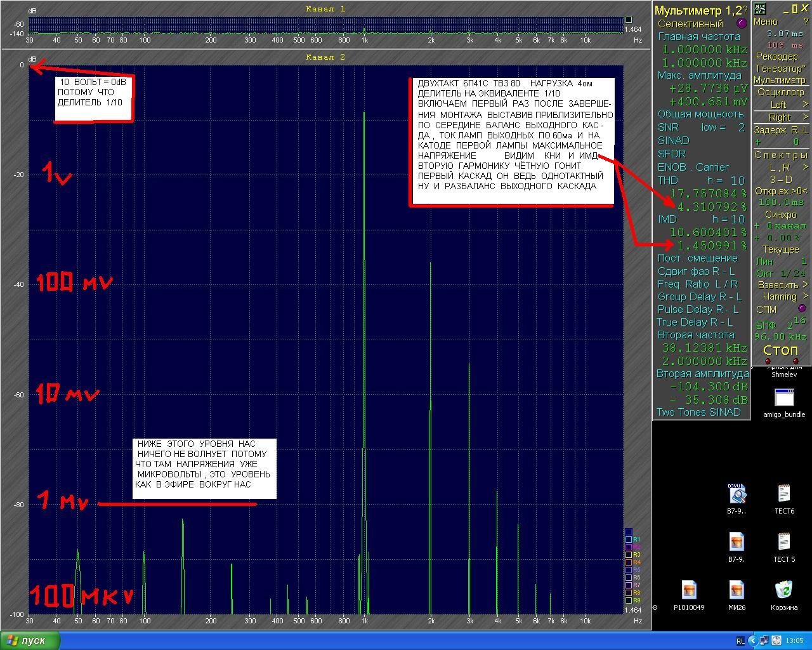This screenshot has height=650, width=812.
Task: Click the ? help icon beside Меню
Action: [x=806, y=22]
